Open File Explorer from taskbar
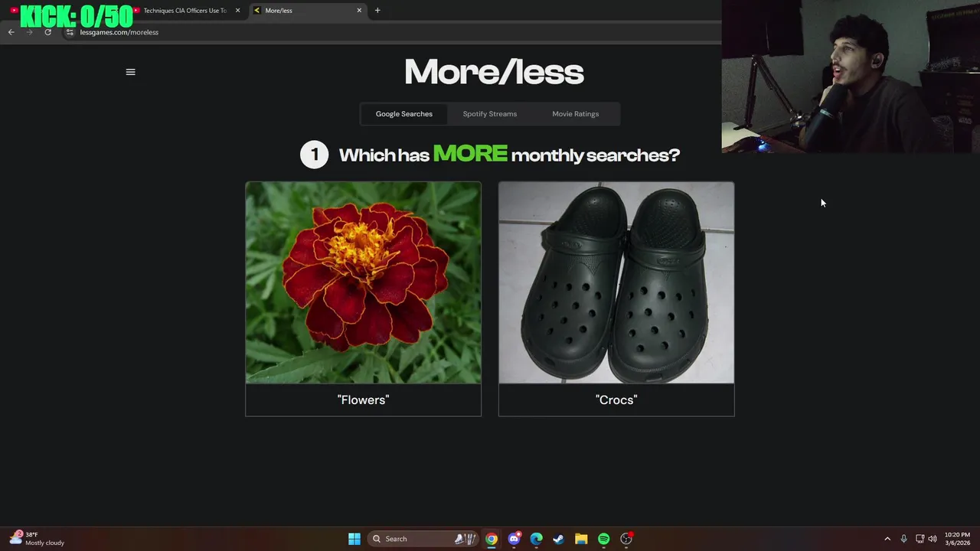Viewport: 980px width, 551px height. 581,539
